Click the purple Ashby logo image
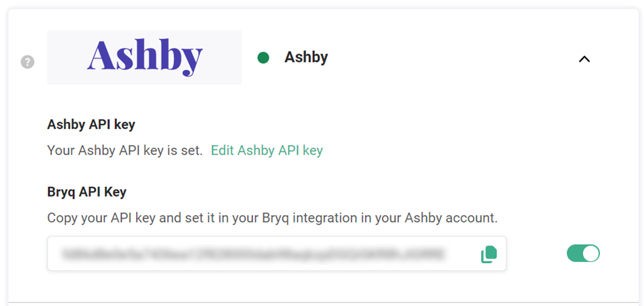The width and height of the screenshot is (644, 306). [x=144, y=58]
